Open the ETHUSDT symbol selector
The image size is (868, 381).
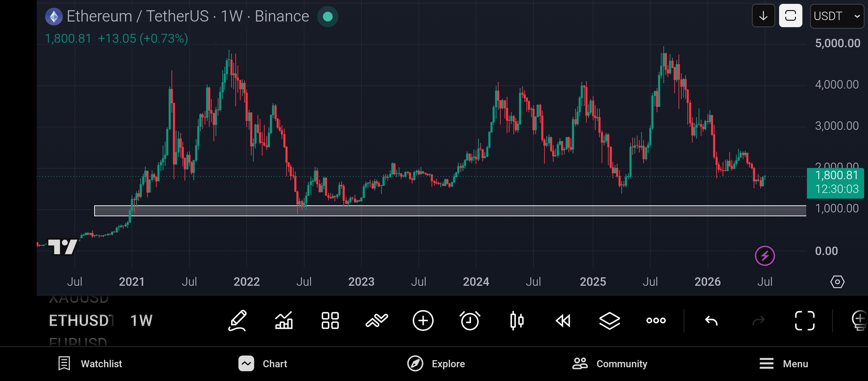(x=81, y=321)
